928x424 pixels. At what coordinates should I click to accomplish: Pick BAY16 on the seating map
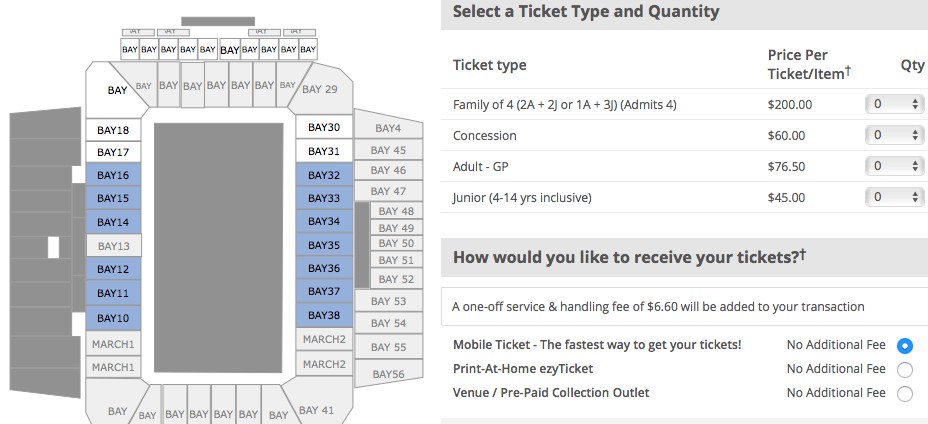113,175
